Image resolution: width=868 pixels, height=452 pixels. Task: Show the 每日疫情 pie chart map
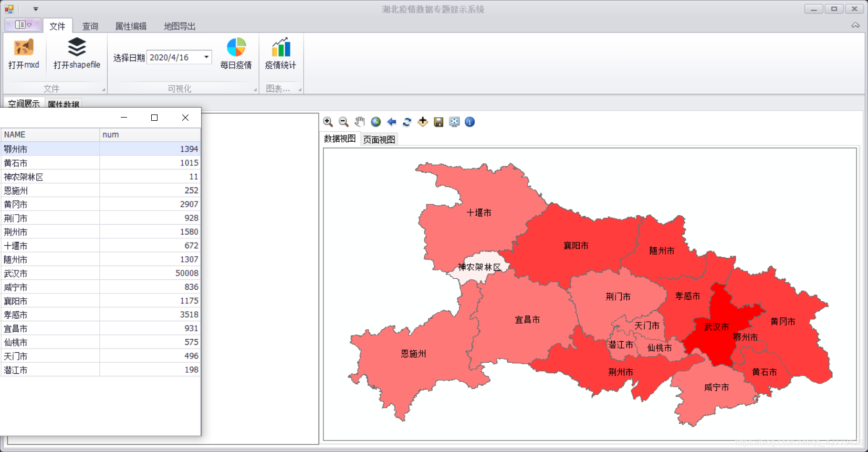tap(236, 54)
